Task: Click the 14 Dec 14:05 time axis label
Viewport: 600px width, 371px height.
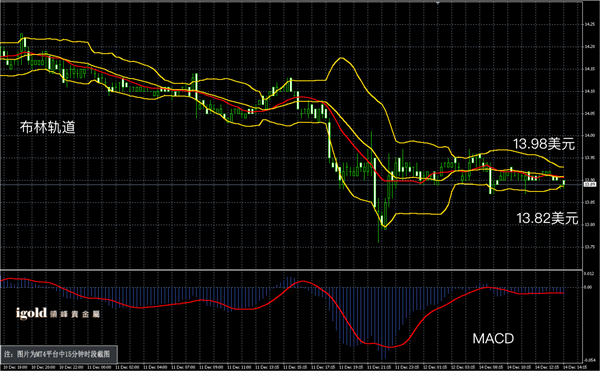Action: click(575, 368)
